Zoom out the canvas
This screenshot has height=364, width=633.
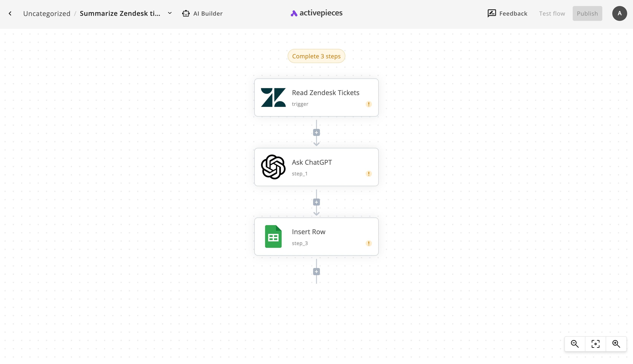tap(575, 344)
